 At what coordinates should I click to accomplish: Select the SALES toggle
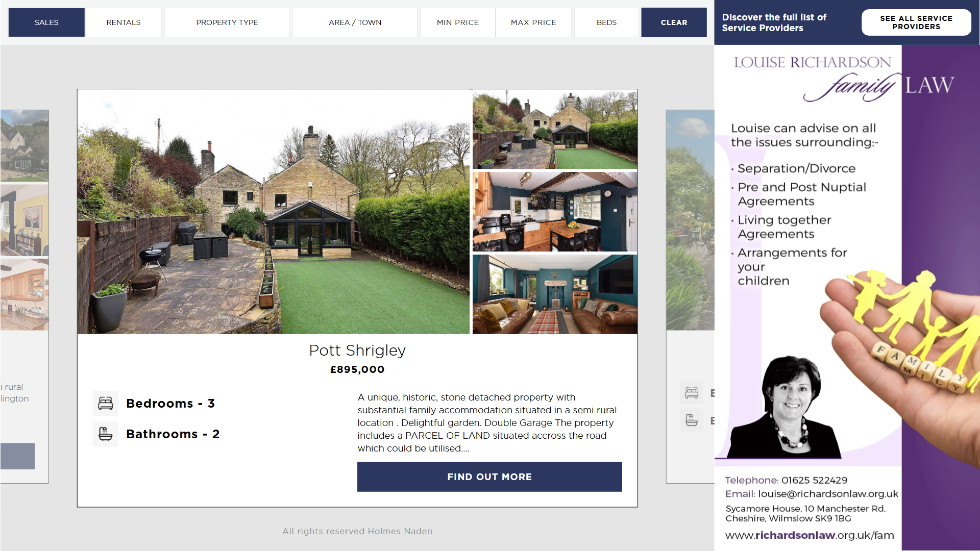tap(46, 22)
